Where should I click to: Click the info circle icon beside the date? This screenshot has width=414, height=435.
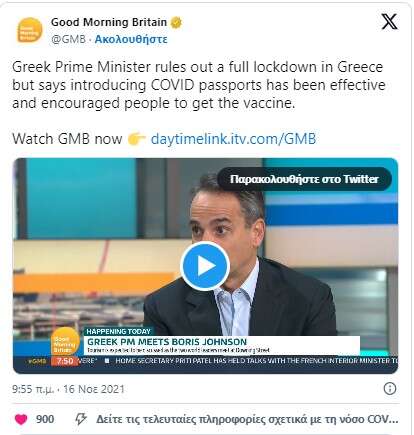[x=390, y=389]
